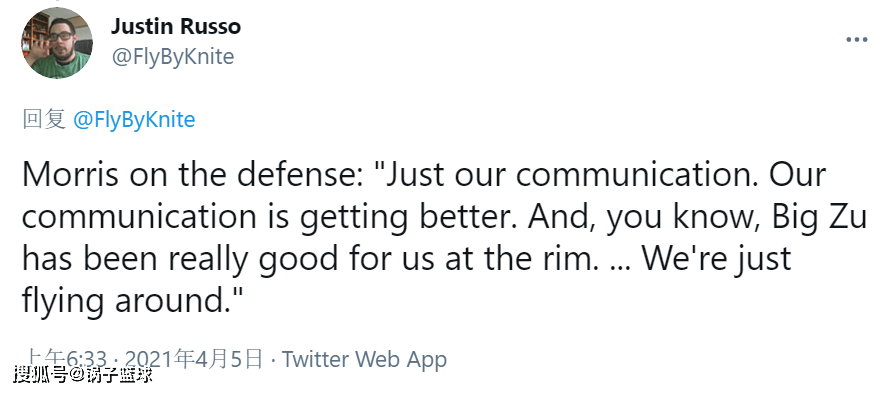
Task: Click the @FlyByKnite handle below the name
Action: (173, 57)
